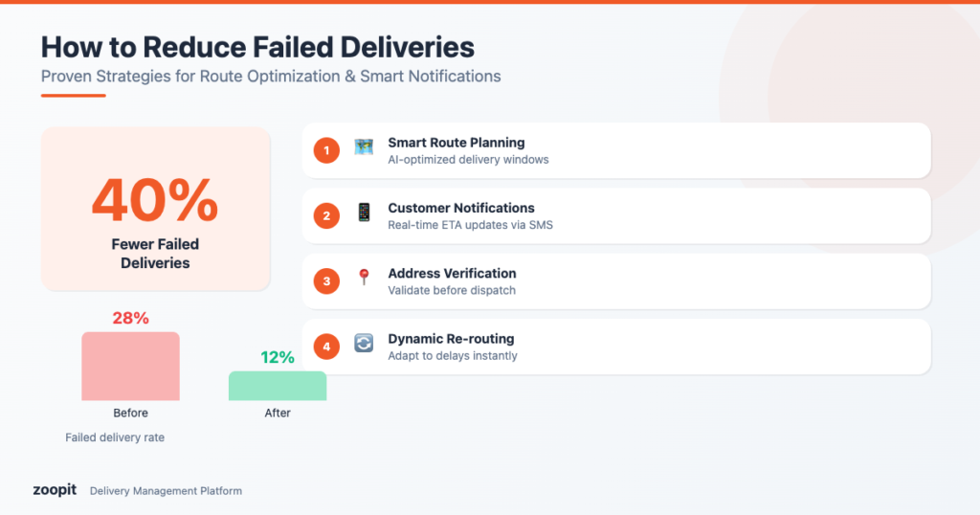Click the red Before bar in chart
This screenshot has width=980, height=515.
point(130,366)
